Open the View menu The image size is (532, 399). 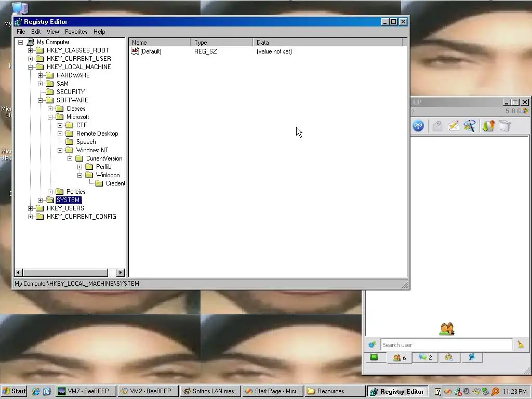(52, 32)
